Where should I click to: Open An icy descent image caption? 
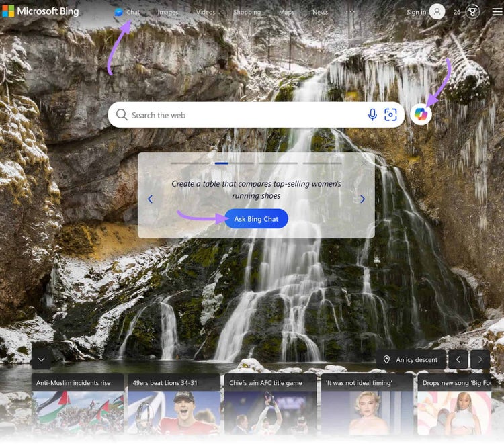[417, 360]
